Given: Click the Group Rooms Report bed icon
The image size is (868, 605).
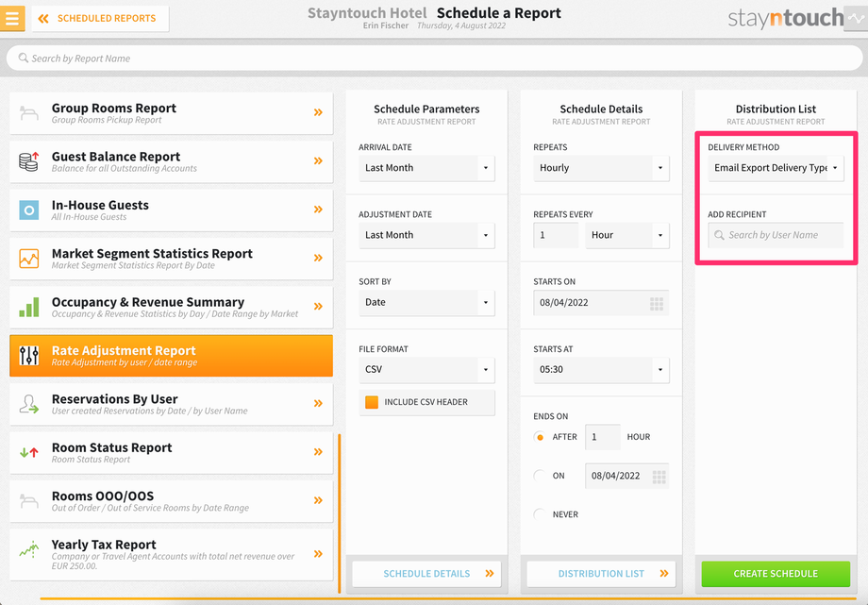Looking at the screenshot, I should tap(29, 113).
